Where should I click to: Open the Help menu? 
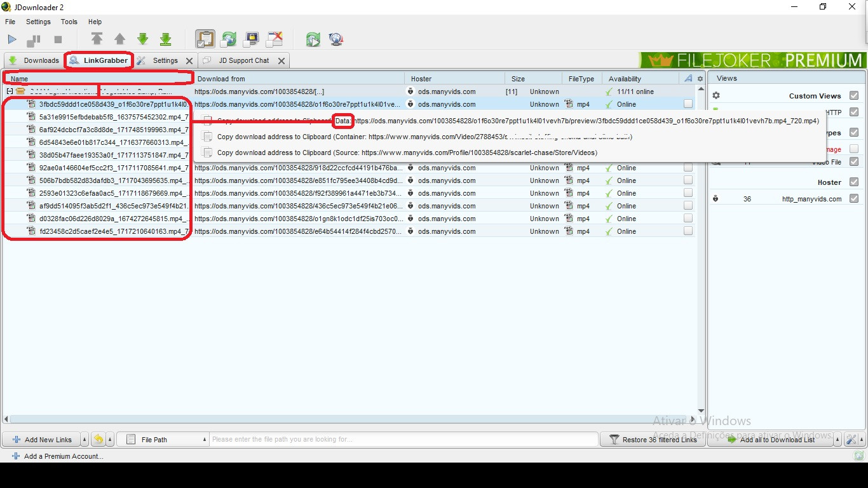coord(95,22)
